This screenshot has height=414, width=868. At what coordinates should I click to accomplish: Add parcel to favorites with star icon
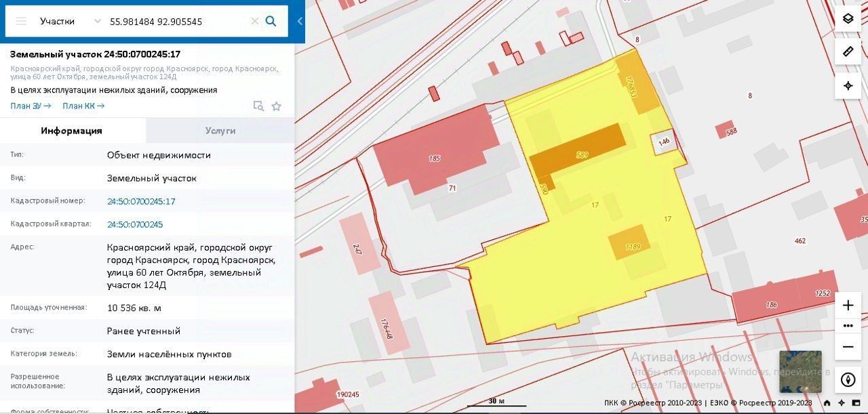pyautogui.click(x=277, y=106)
